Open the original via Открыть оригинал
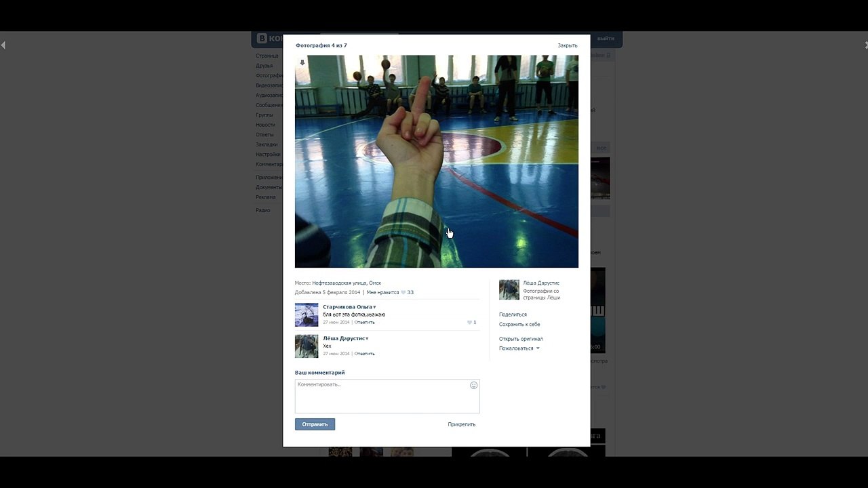 tap(521, 339)
